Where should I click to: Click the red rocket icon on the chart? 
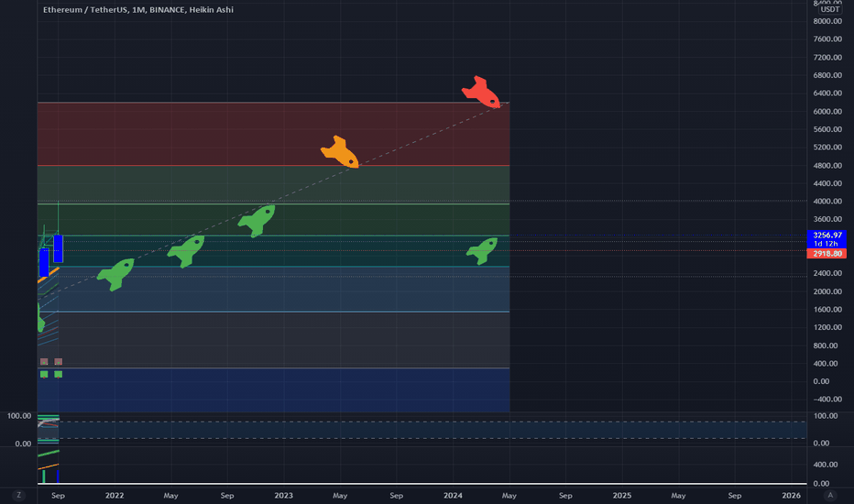(x=481, y=92)
